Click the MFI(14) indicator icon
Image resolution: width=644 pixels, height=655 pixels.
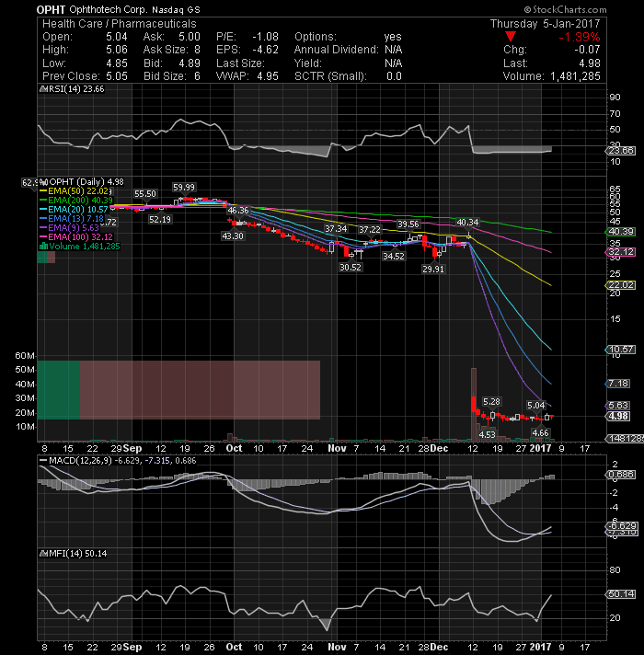(x=43, y=554)
